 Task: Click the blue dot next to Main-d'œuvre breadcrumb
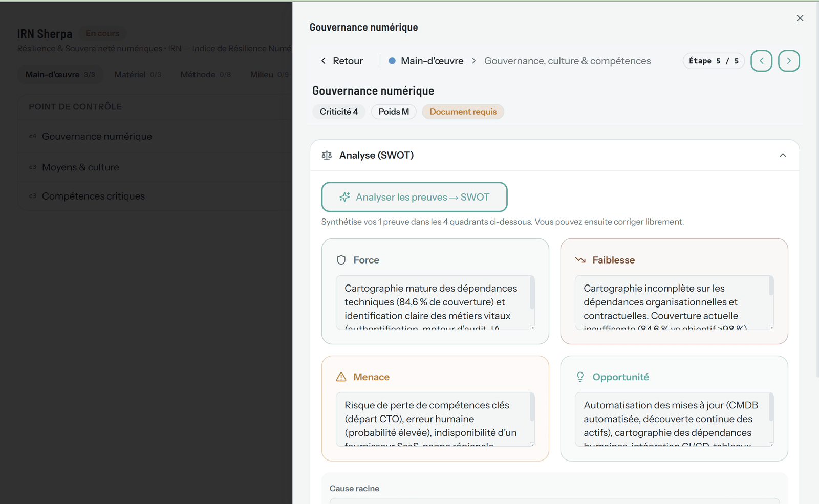coord(392,61)
